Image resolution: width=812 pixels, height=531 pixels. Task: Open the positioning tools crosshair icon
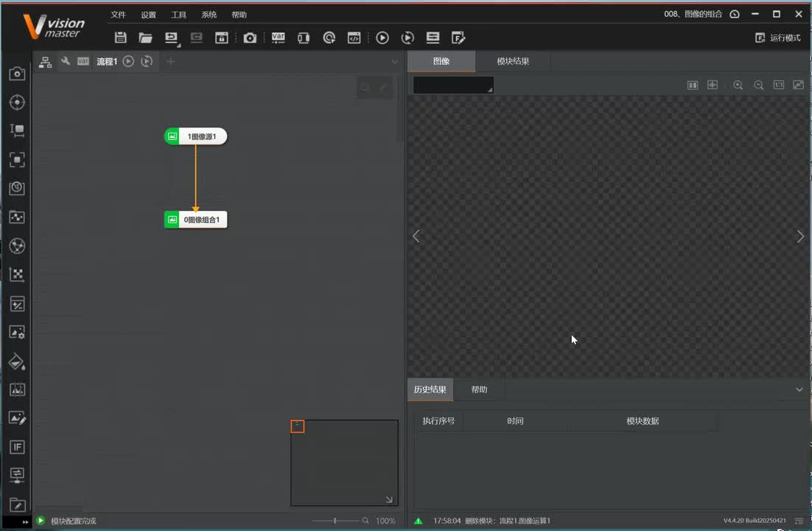click(17, 103)
